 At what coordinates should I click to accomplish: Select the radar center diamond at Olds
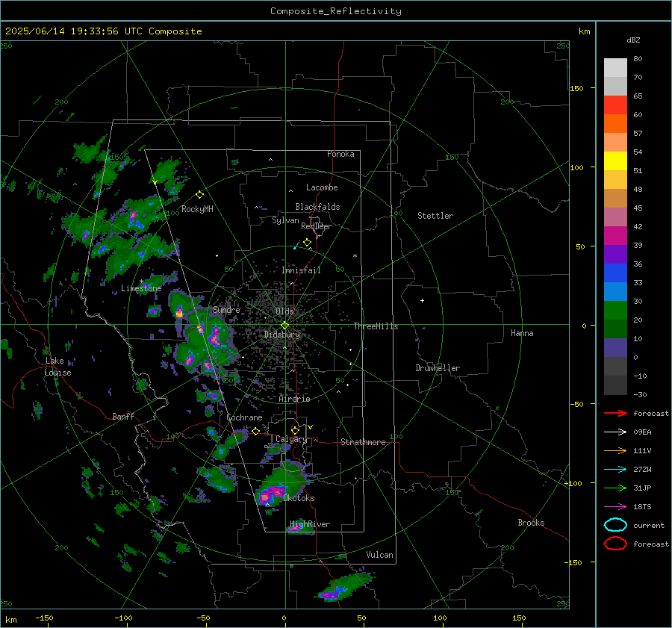[x=284, y=326]
